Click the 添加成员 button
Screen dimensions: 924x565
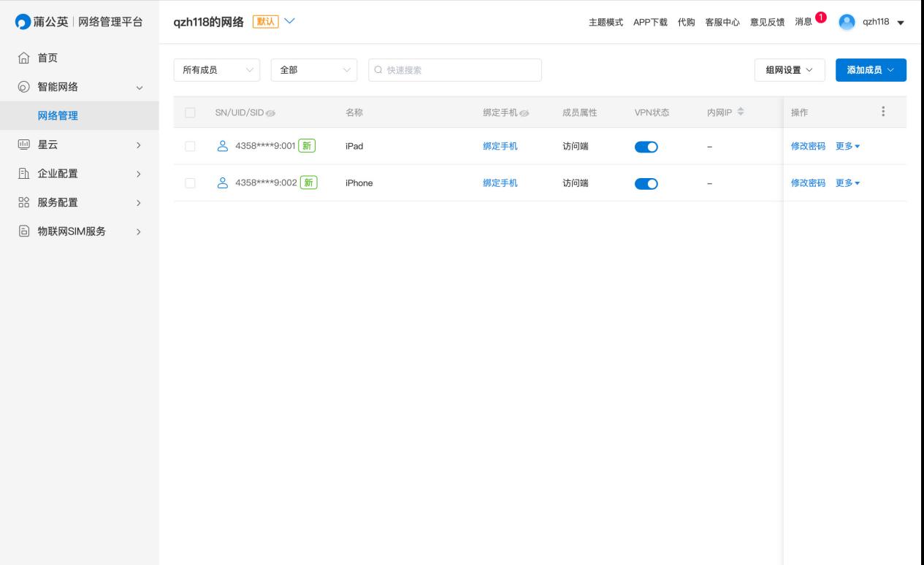click(871, 70)
